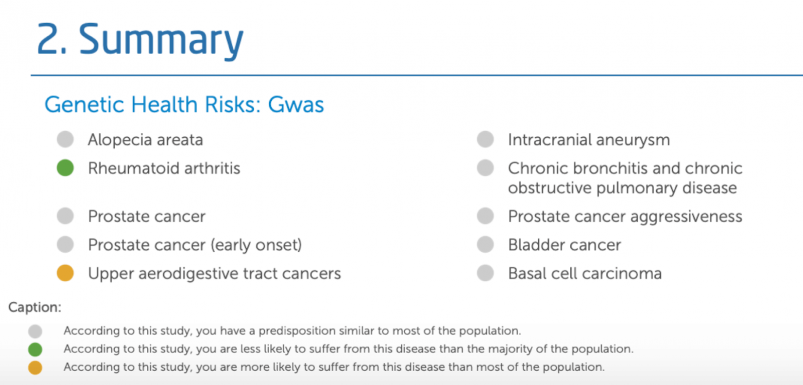803x385 pixels.
Task: Click the grey dot beside Basal cell carcinoma
Action: [x=485, y=273]
